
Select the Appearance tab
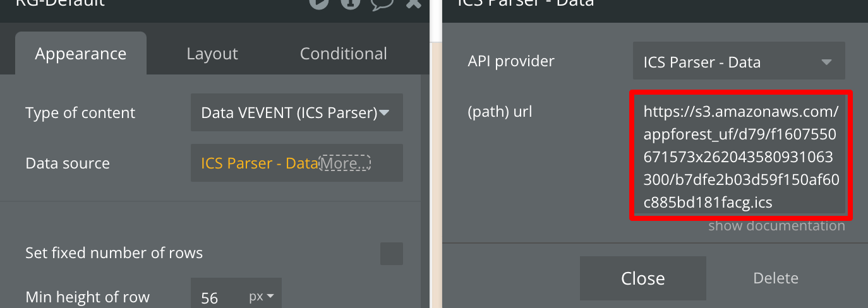coord(80,54)
